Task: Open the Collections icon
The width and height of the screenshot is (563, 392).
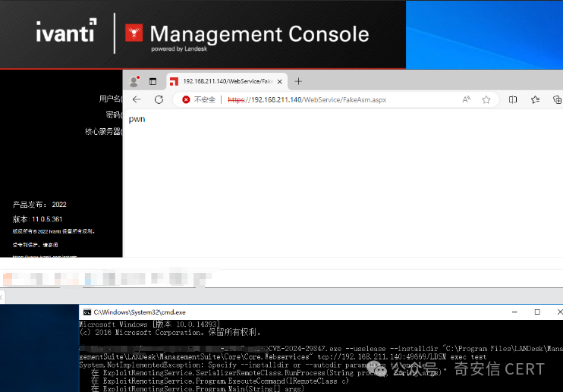Action: pos(557,99)
